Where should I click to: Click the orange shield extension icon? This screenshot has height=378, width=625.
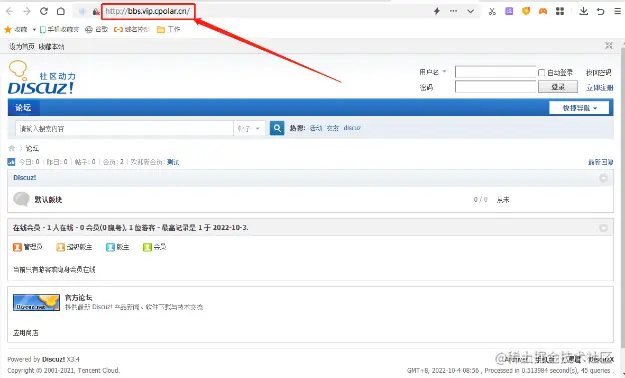click(526, 11)
